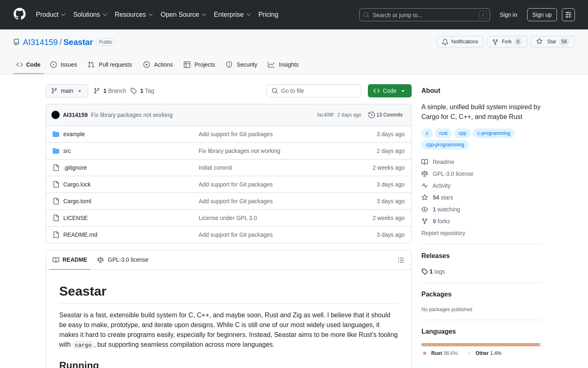Open Rust 98.6% language link
This screenshot has width=588, height=368.
(440, 353)
